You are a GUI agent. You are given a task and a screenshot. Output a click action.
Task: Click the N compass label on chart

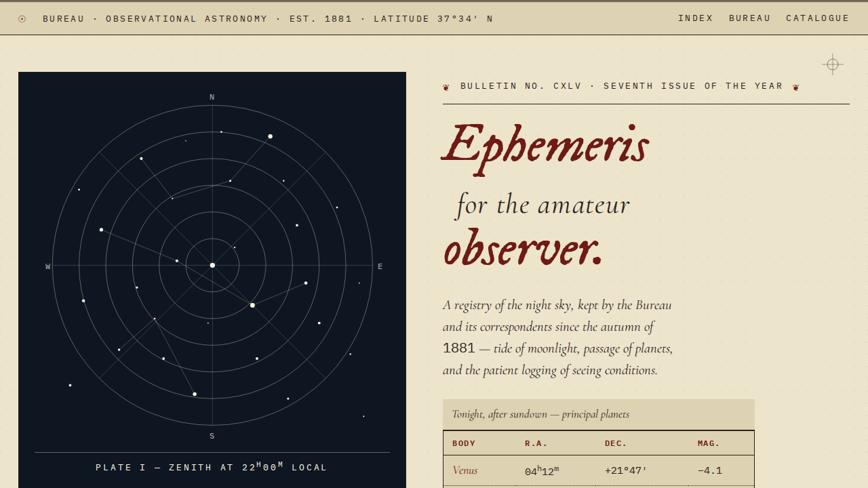212,98
